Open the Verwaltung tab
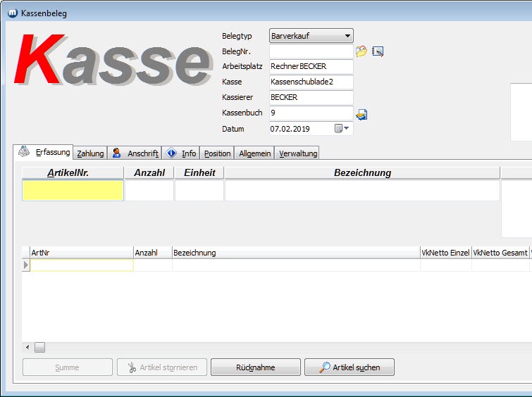532x397 pixels. coord(298,153)
